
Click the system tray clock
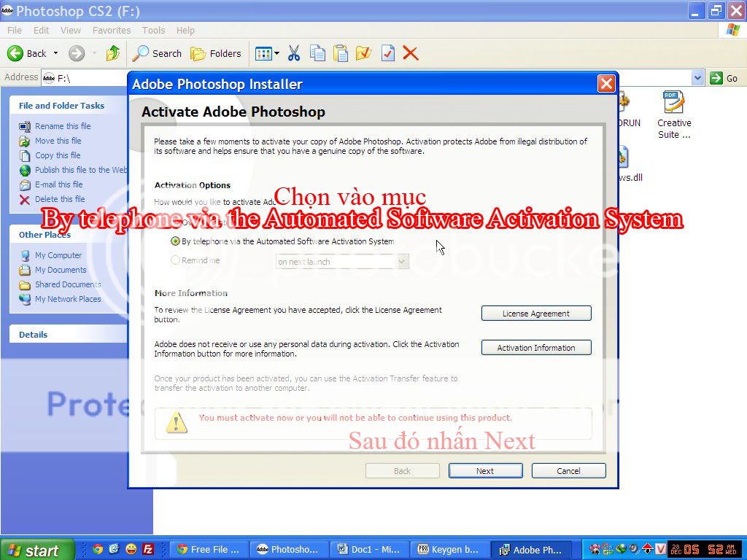point(704,550)
